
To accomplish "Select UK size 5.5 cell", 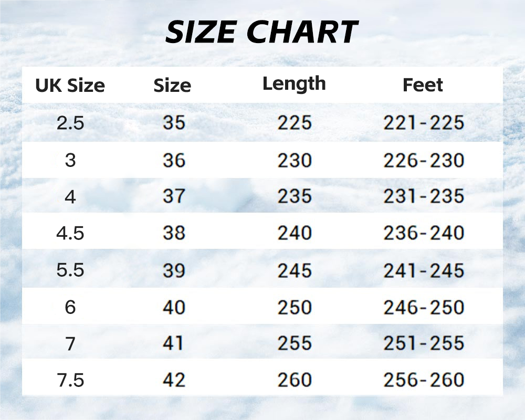I will [x=70, y=270].
